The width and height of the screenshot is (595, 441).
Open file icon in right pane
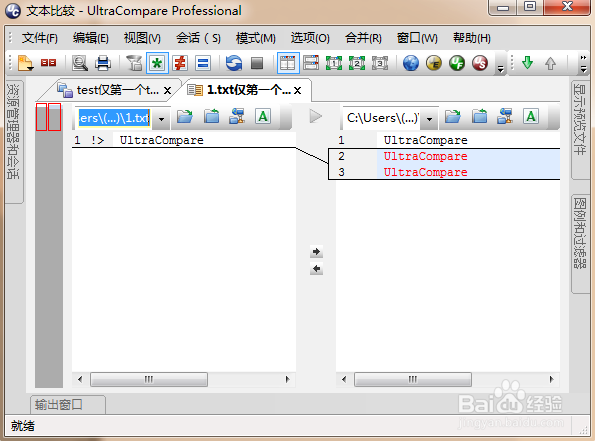tap(453, 117)
